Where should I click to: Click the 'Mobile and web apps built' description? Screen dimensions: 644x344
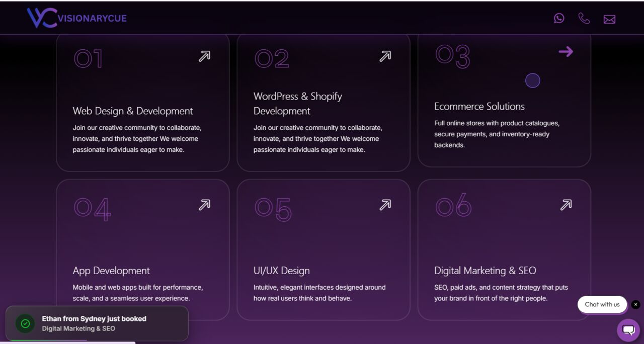tap(138, 293)
